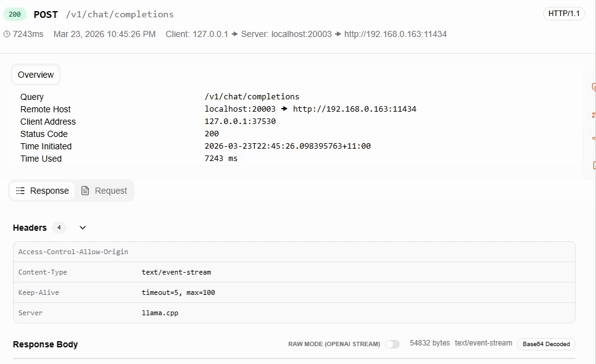The height and width of the screenshot is (364, 596).
Task: Click the Time Initiated label
Action: 46,146
